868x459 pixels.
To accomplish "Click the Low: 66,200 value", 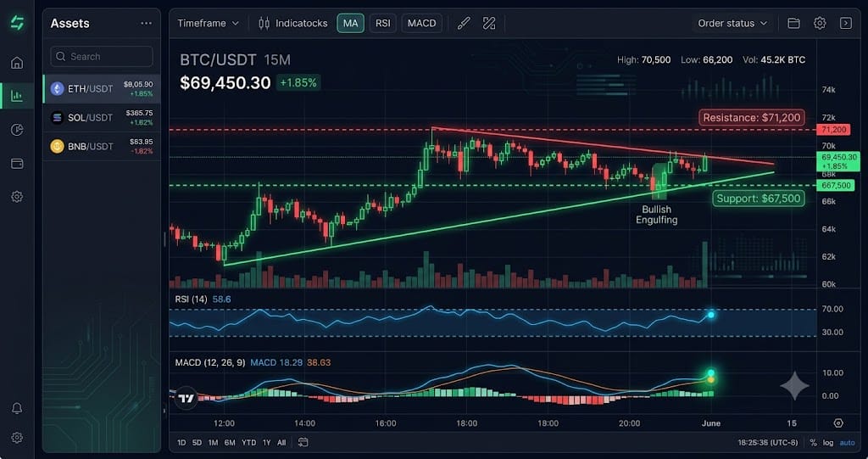I will [706, 60].
